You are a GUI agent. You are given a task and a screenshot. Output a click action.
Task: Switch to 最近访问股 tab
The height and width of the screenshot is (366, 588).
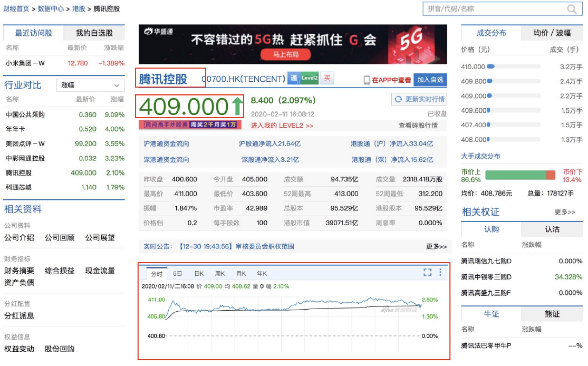pyautogui.click(x=34, y=33)
